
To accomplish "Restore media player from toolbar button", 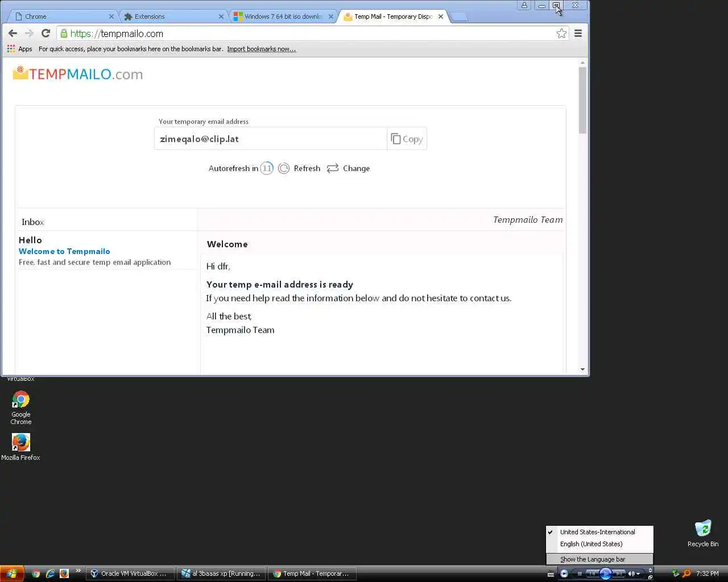I will point(650,577).
